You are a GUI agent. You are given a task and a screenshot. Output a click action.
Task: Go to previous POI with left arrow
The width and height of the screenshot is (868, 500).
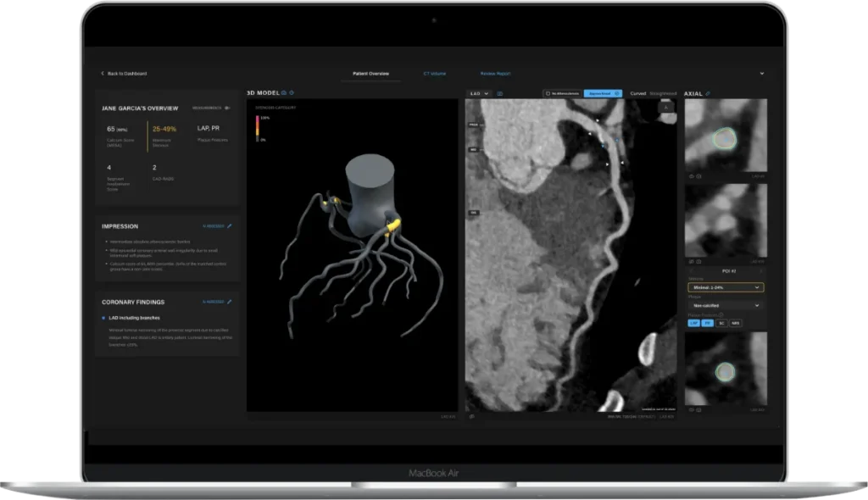coord(690,271)
